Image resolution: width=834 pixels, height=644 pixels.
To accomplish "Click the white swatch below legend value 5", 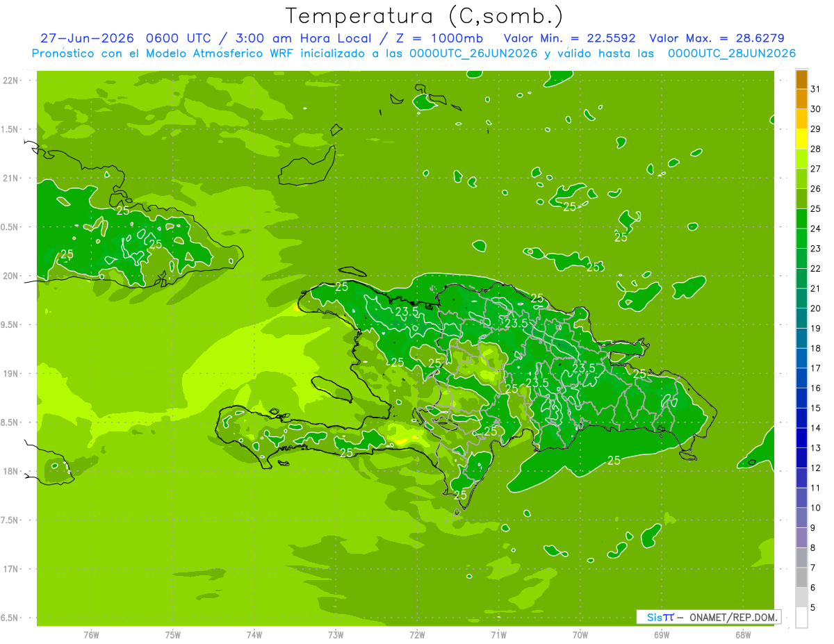I will 801,618.
